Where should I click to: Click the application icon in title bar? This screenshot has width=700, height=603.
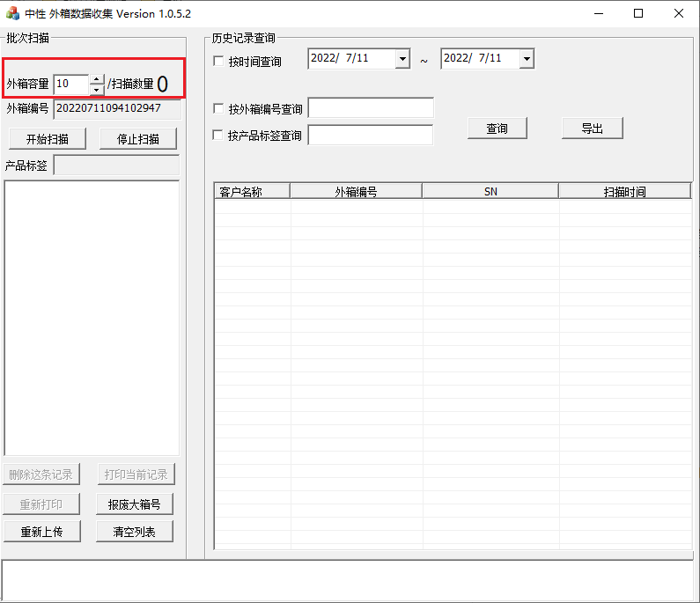pos(12,13)
